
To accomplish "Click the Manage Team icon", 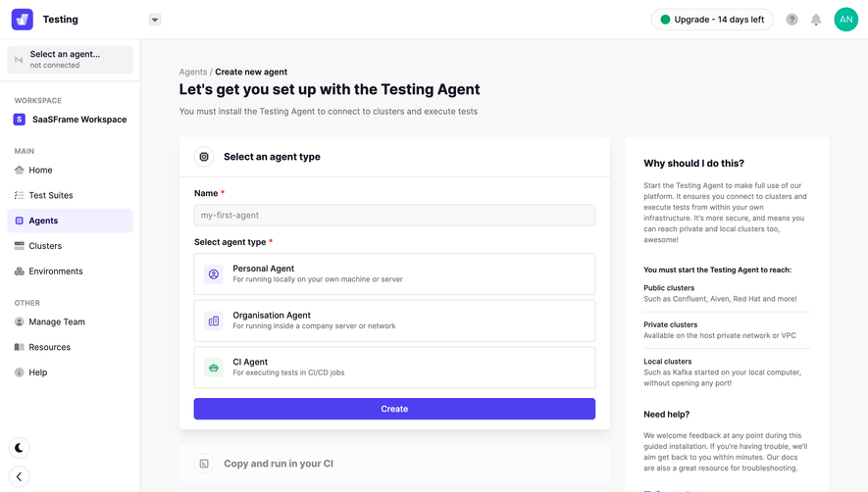I will 20,321.
